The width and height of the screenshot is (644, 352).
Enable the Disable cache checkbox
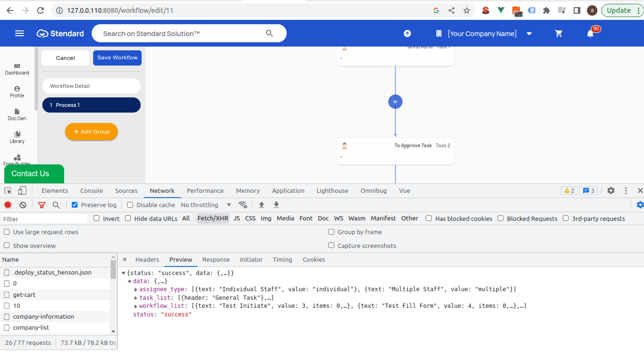[x=130, y=205]
